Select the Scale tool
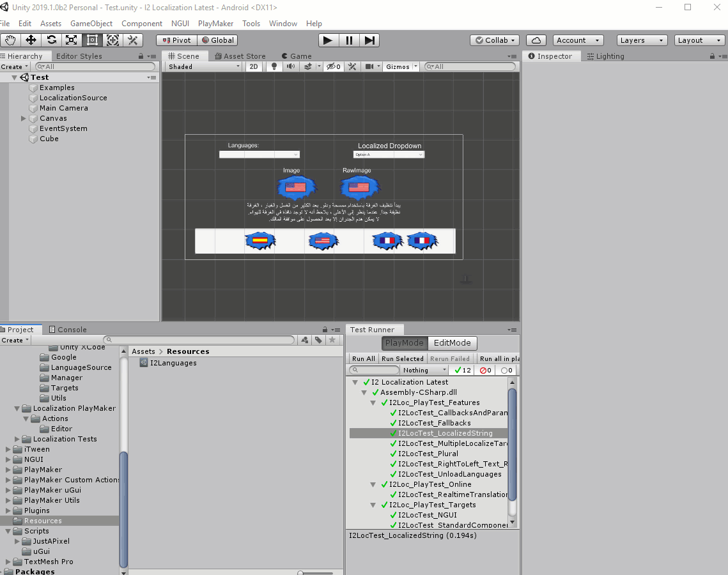This screenshot has width=728, height=575. (72, 40)
